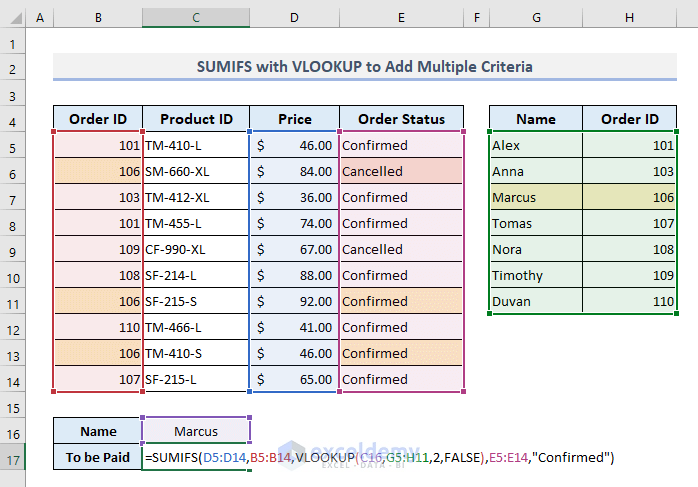Image resolution: width=698 pixels, height=487 pixels.
Task: Select row 17 header
Action: pyautogui.click(x=13, y=457)
